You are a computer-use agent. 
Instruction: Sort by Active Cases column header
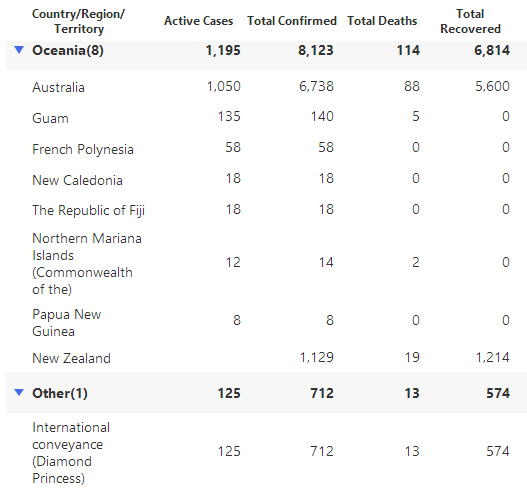click(x=198, y=21)
